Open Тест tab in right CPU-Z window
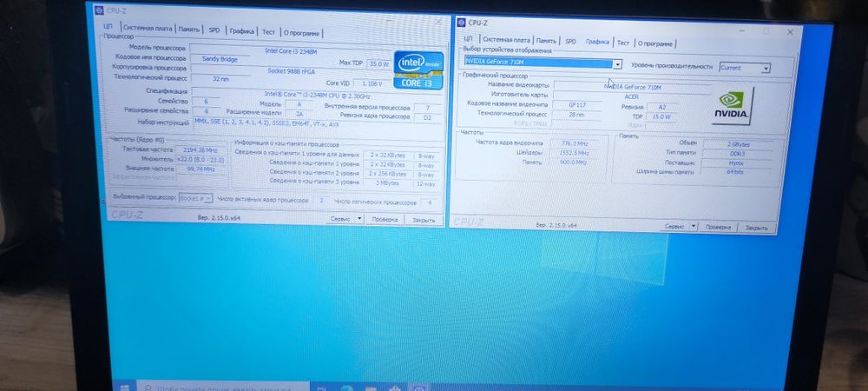Viewport: 868px width, 391px height. (x=623, y=43)
